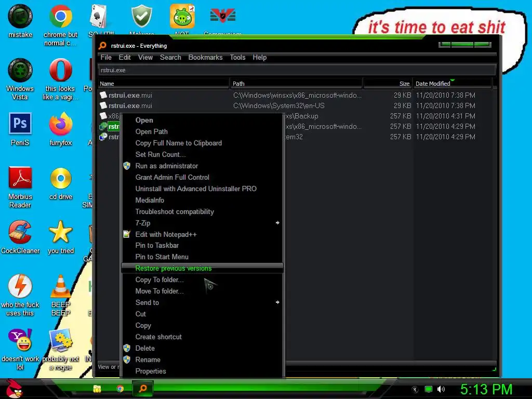
Task: Select Delete from the context menu
Action: 202,348
